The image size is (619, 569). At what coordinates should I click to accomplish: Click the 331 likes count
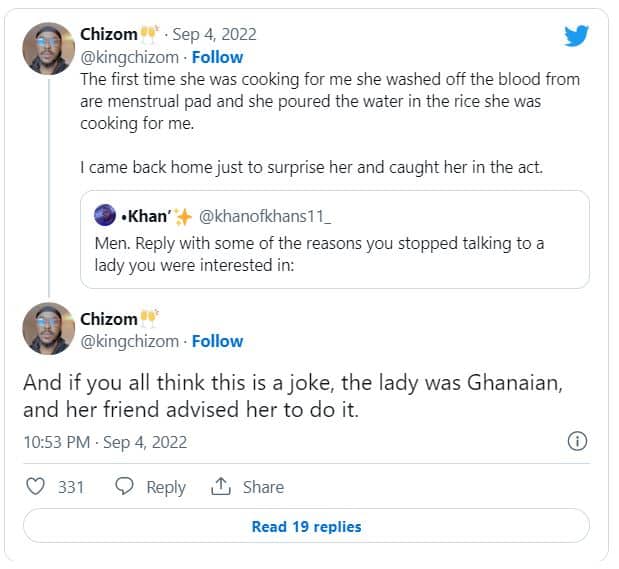click(70, 487)
